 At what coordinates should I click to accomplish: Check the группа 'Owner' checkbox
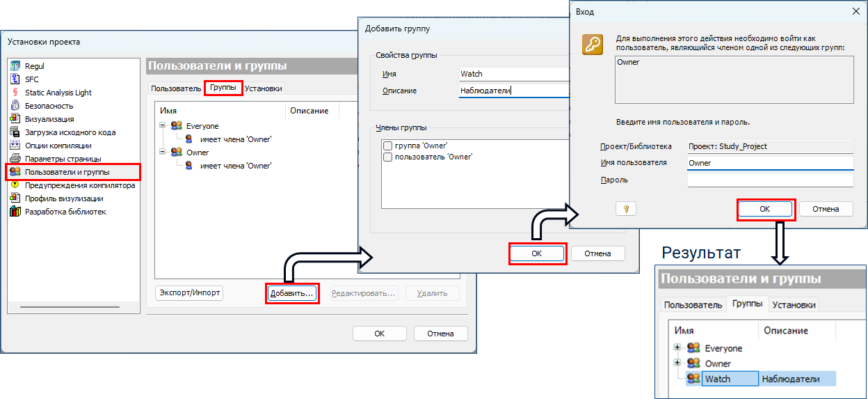tap(387, 146)
